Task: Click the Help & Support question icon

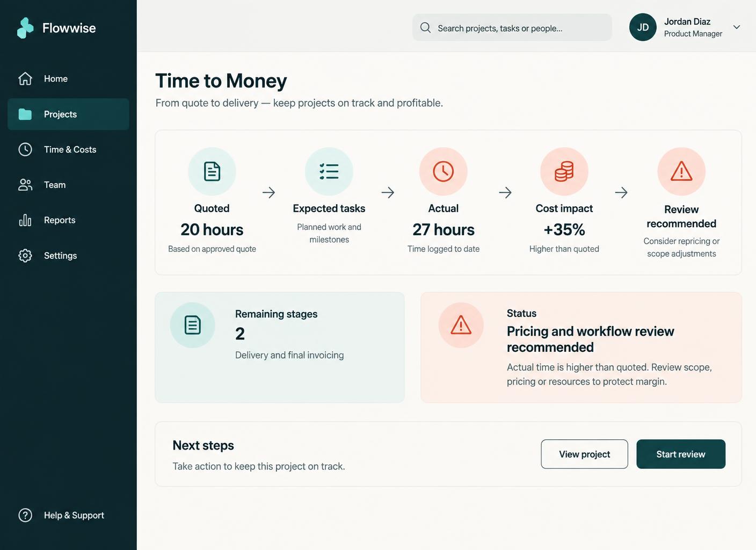Action: pyautogui.click(x=25, y=515)
